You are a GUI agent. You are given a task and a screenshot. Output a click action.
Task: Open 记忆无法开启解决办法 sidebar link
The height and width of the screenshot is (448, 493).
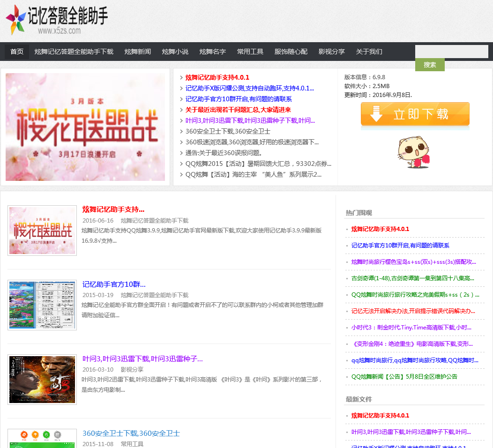click(413, 311)
